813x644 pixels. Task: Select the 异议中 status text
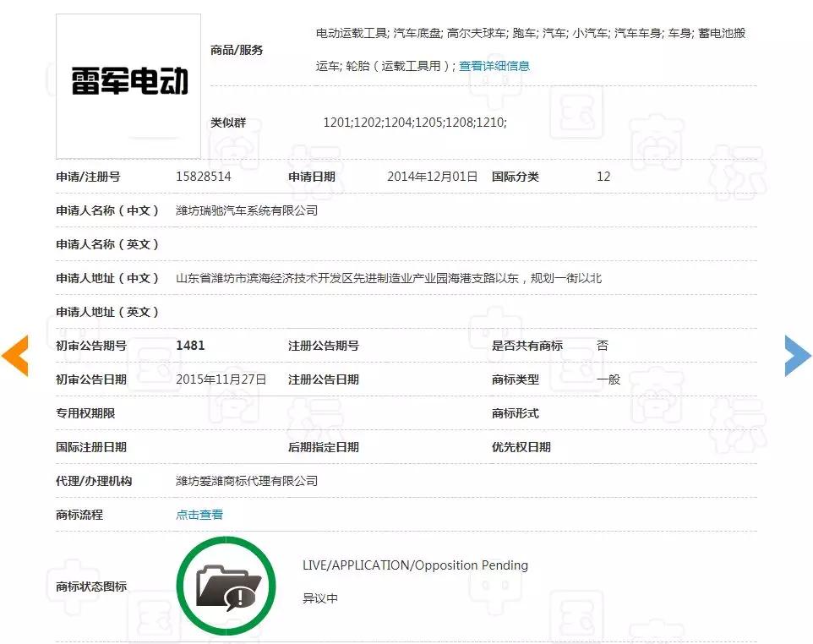pyautogui.click(x=320, y=598)
